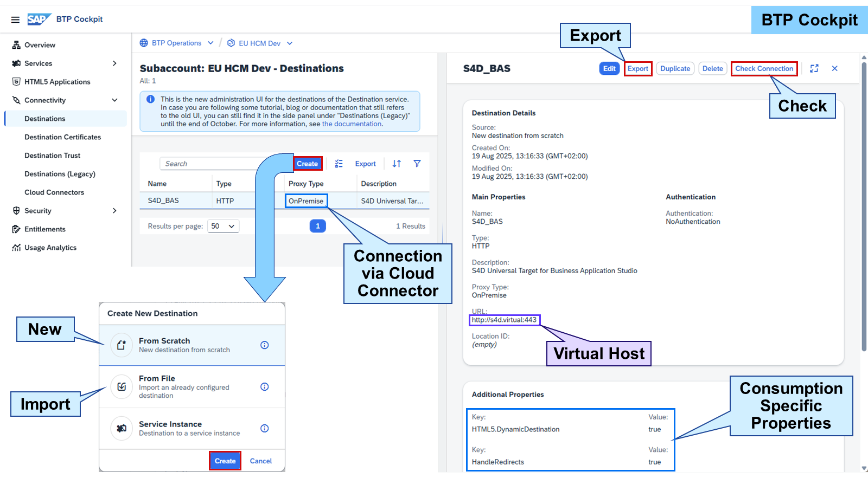This screenshot has width=868, height=478.
Task: Click the Overview icon in sidebar
Action: pos(16,45)
